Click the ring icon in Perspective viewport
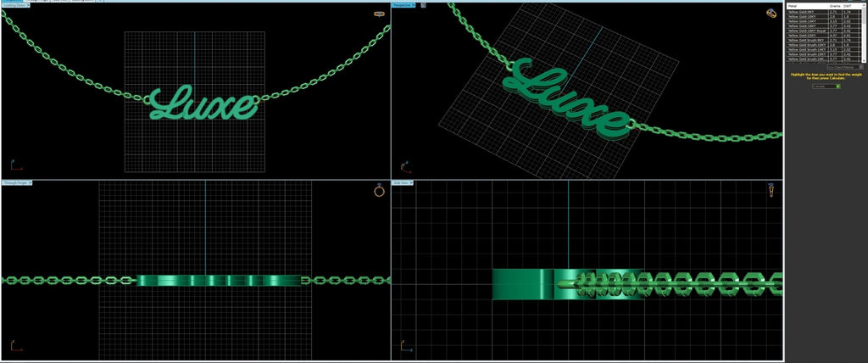The image size is (868, 363). click(771, 14)
